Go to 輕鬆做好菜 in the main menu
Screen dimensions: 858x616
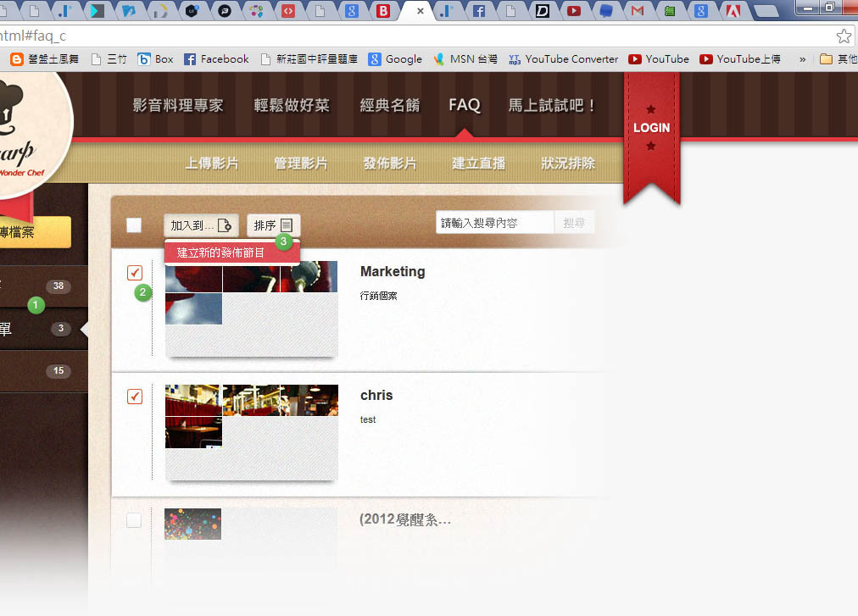tap(292, 105)
